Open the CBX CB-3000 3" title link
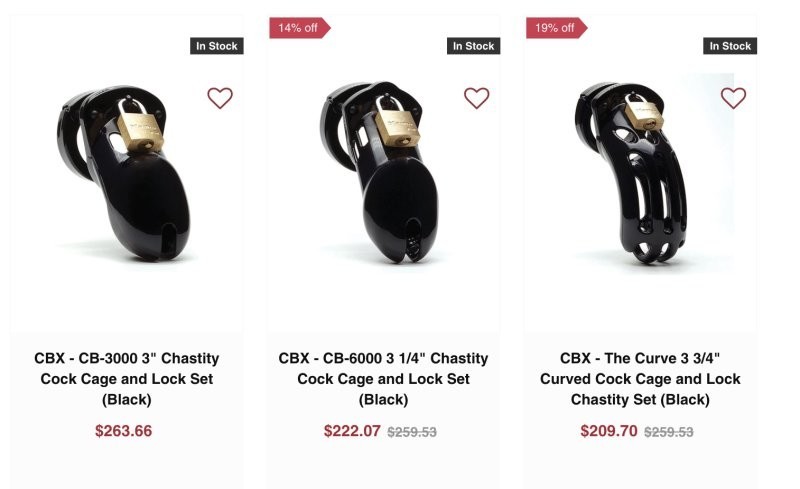Image resolution: width=800 pixels, height=489 pixels. click(x=127, y=379)
